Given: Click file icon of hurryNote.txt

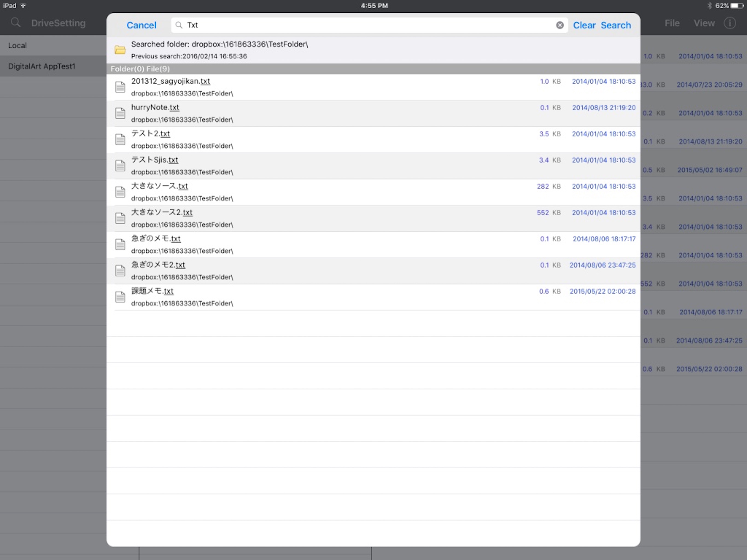Looking at the screenshot, I should 120,113.
